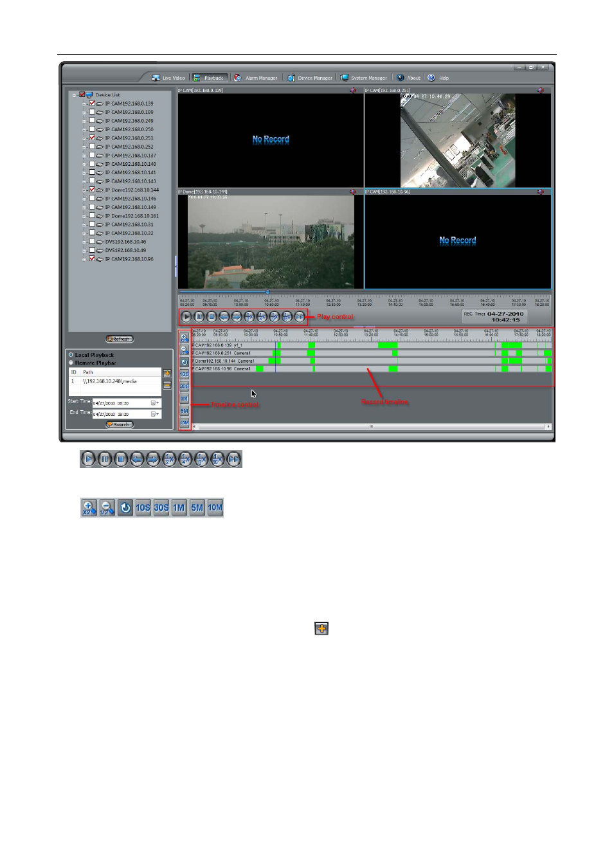Viewport: 614px width, 868px height.
Task: Click the Search button
Action: [120, 424]
